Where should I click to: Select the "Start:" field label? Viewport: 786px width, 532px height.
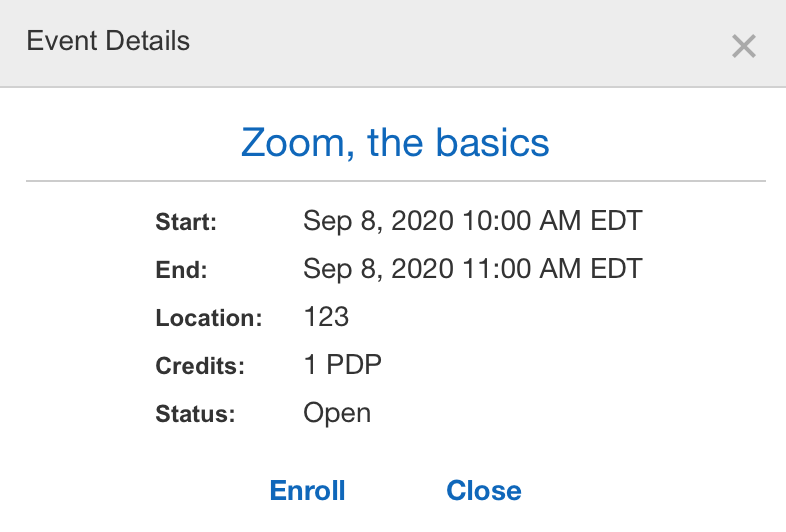point(186,222)
